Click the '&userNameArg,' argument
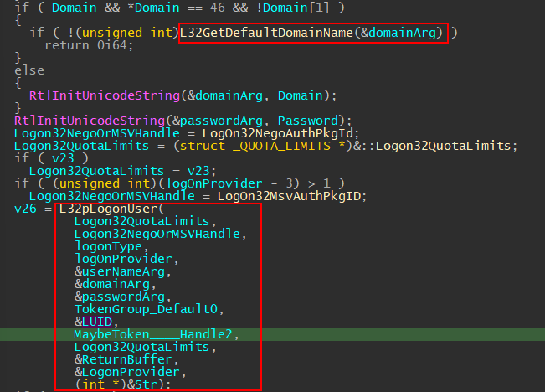The image size is (545, 392). point(123,271)
